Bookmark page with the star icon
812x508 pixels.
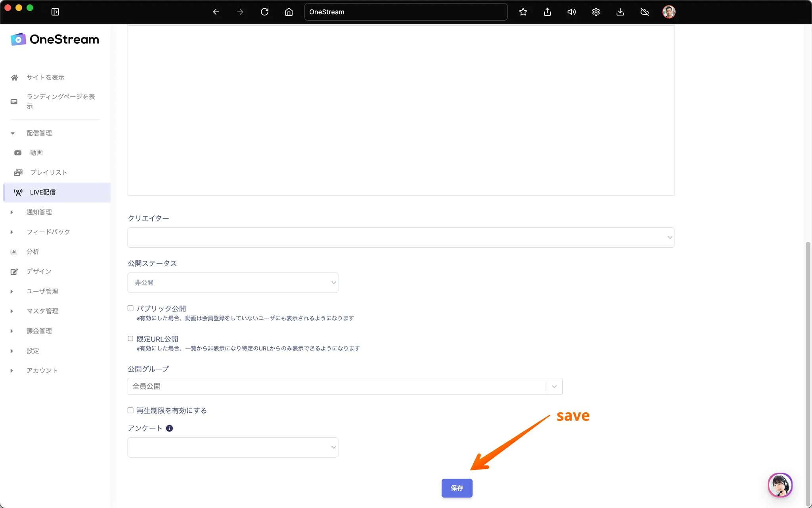523,12
